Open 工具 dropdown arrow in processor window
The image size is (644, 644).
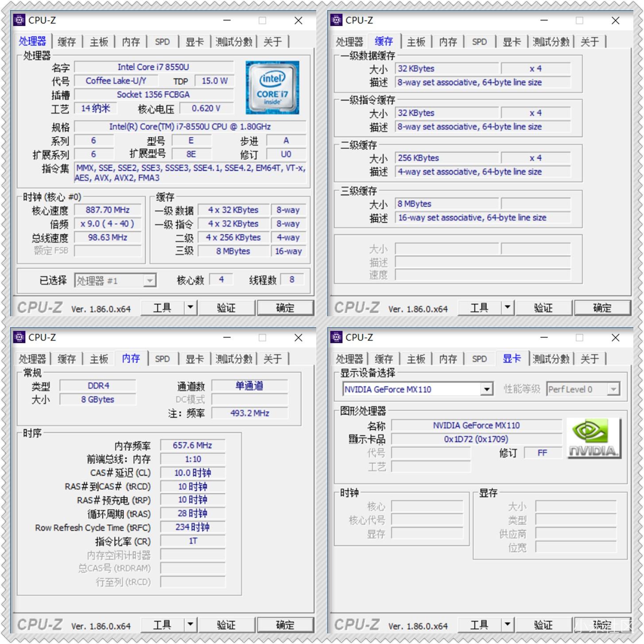(190, 307)
